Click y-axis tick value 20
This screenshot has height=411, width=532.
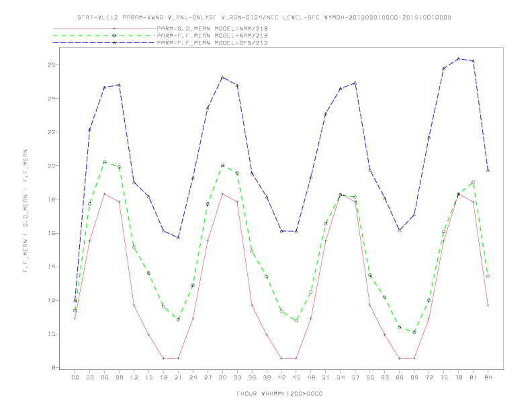(x=51, y=165)
